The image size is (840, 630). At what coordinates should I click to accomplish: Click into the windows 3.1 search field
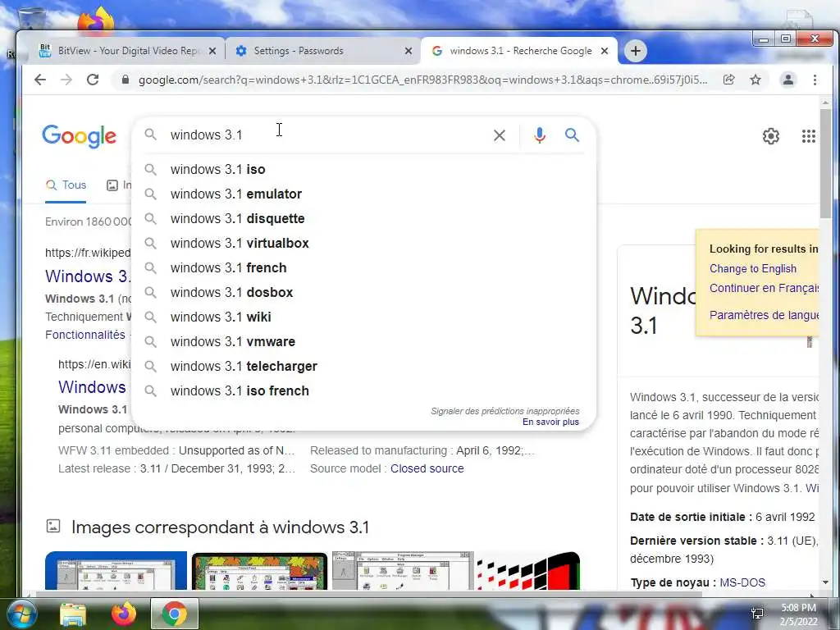(x=326, y=135)
